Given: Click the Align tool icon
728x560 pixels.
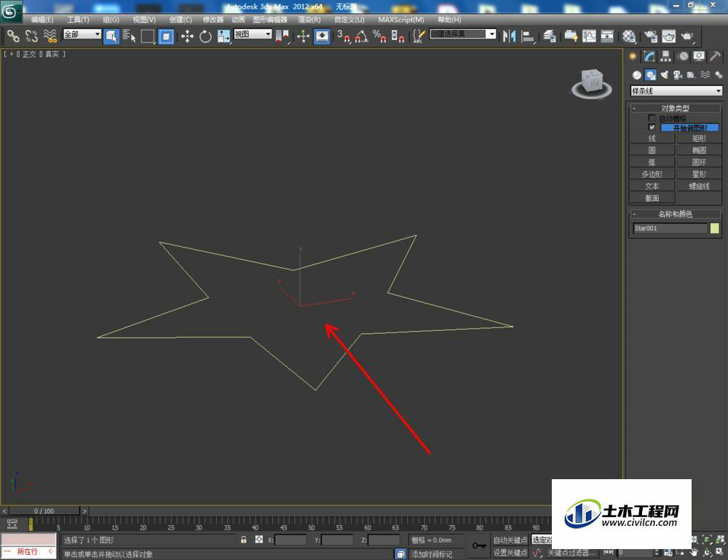Looking at the screenshot, I should 528,36.
